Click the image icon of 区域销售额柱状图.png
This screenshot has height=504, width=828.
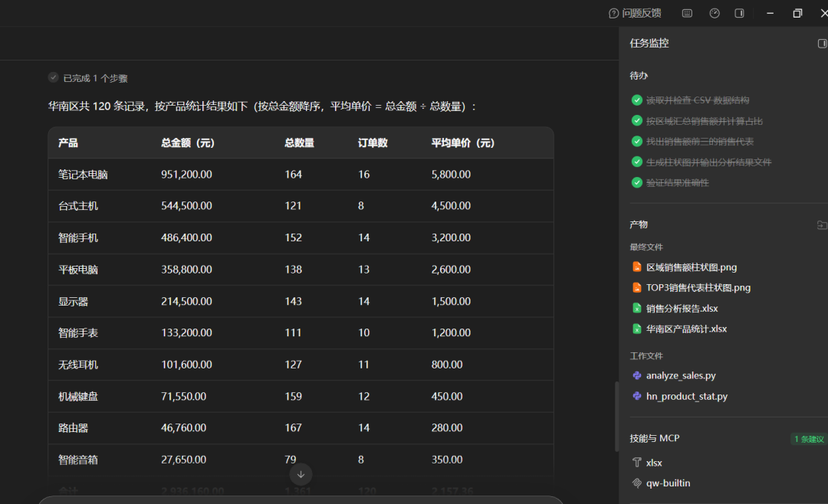tap(637, 267)
